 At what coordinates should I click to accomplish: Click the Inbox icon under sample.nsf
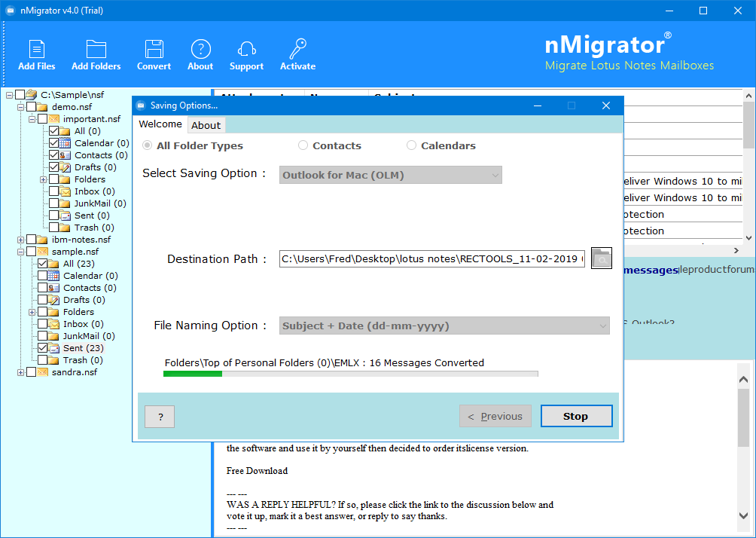click(x=54, y=324)
